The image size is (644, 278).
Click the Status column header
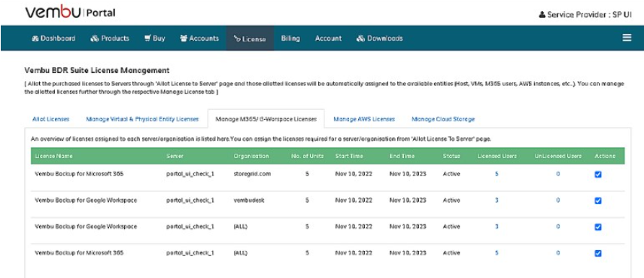[x=451, y=156]
